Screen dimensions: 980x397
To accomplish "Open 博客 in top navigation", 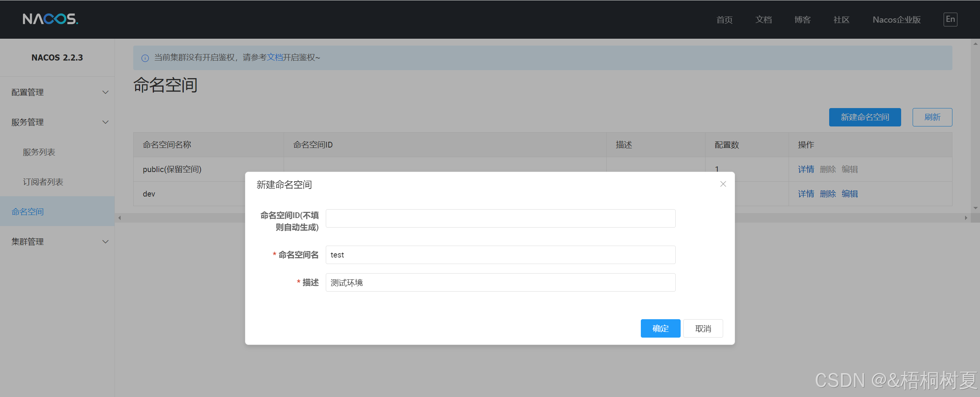I will click(x=802, y=20).
